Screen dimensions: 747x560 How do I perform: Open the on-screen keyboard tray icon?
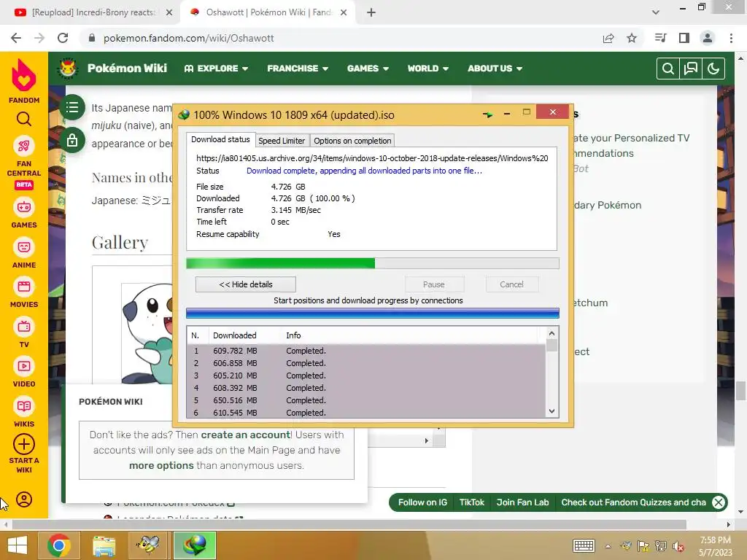tap(584, 546)
